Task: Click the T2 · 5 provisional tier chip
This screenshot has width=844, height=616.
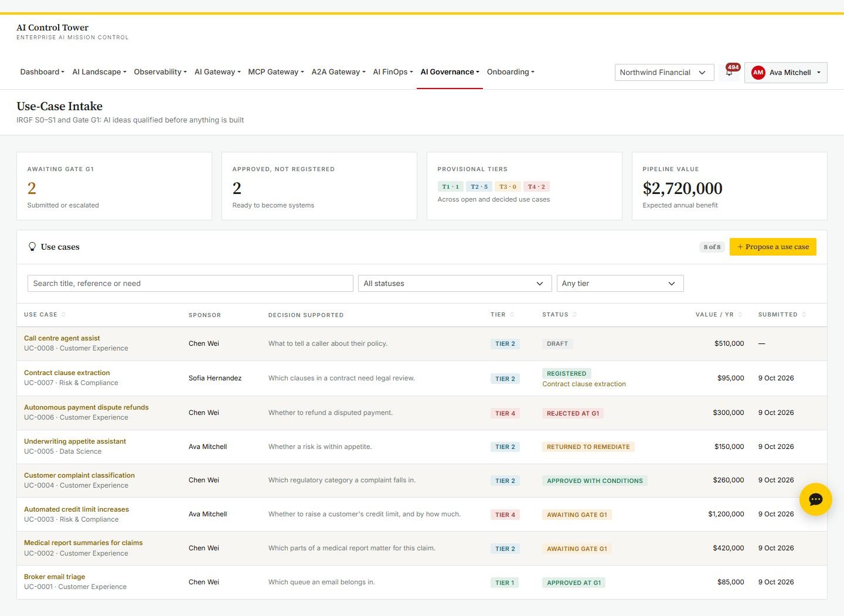Action: (x=479, y=187)
